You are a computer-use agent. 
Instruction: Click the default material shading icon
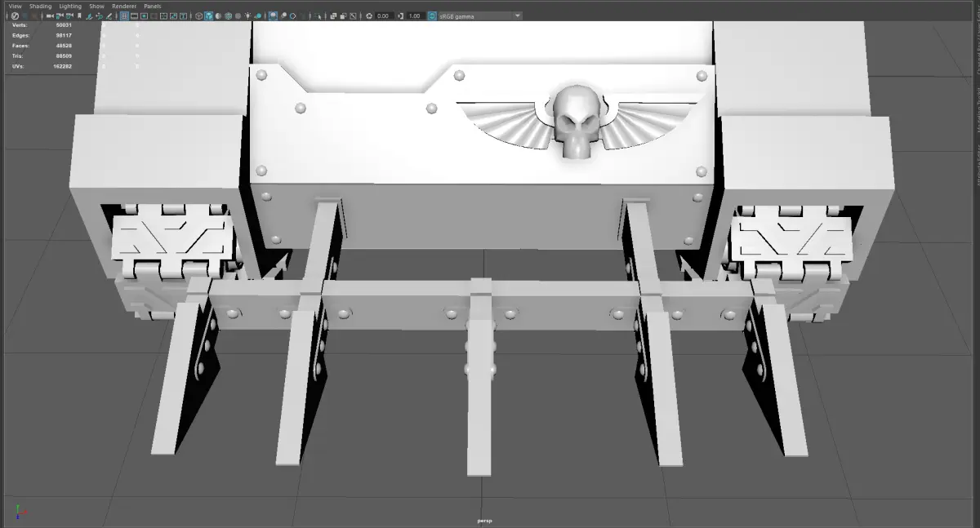pyautogui.click(x=218, y=16)
